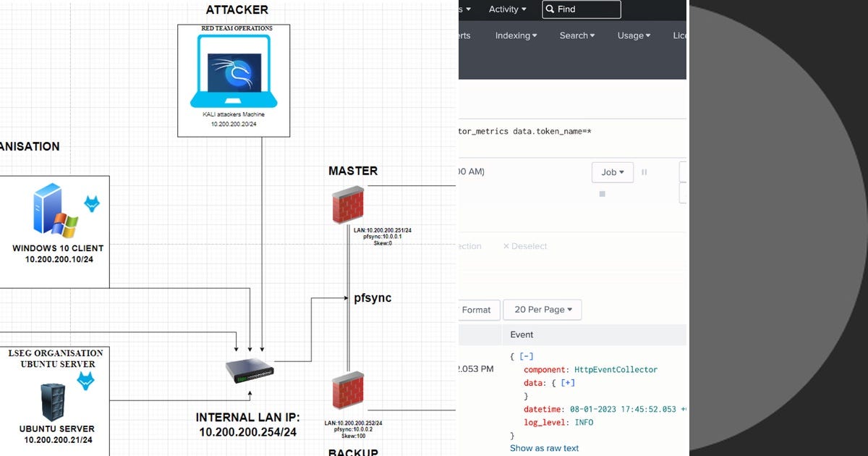The image size is (868, 456).
Task: Open the Activity dropdown
Action: (x=506, y=9)
